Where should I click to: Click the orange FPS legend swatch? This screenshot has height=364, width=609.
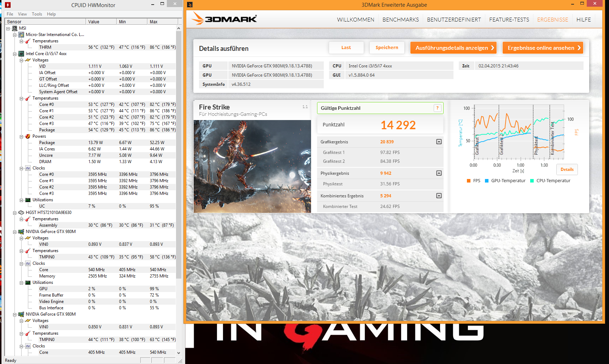click(x=468, y=181)
